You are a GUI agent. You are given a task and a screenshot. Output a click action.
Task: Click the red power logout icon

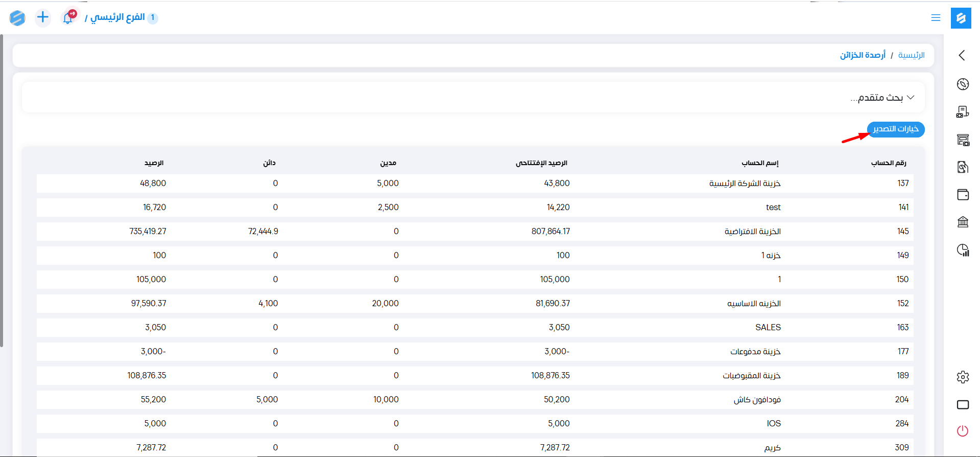pyautogui.click(x=963, y=431)
